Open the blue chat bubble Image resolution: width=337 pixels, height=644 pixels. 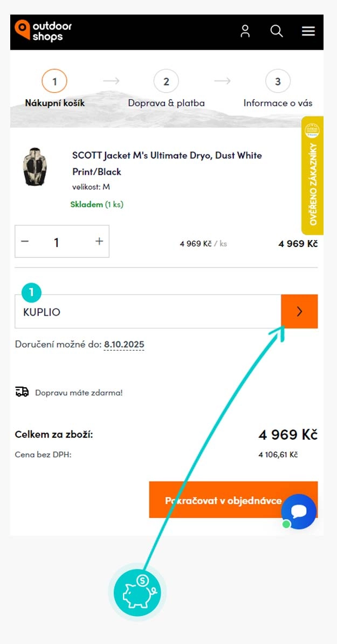(x=299, y=511)
